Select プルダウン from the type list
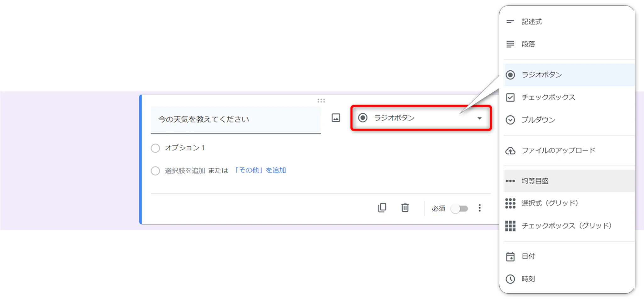644x299 pixels. 538,120
